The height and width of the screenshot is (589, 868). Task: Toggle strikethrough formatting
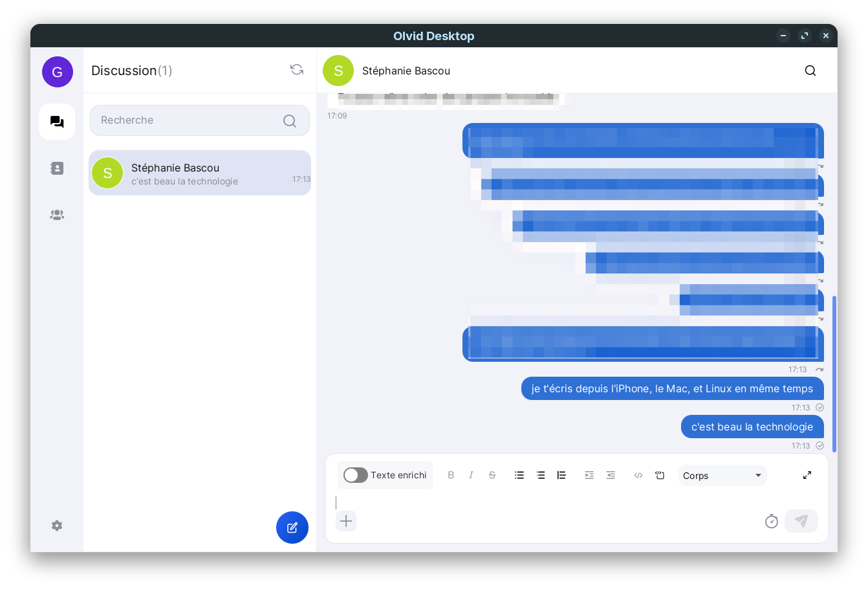(x=492, y=475)
